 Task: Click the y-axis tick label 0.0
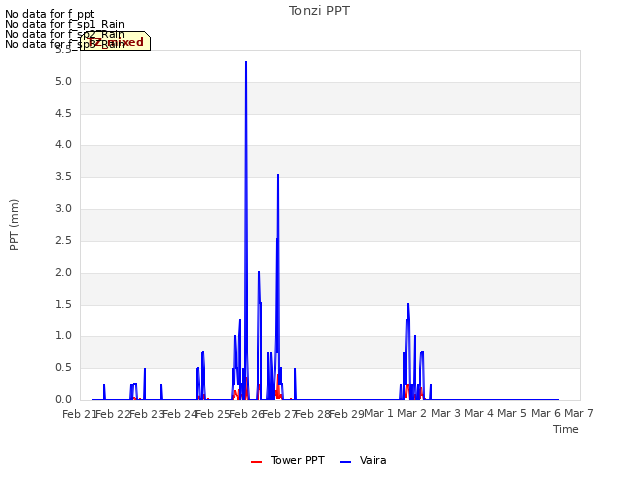(x=63, y=400)
